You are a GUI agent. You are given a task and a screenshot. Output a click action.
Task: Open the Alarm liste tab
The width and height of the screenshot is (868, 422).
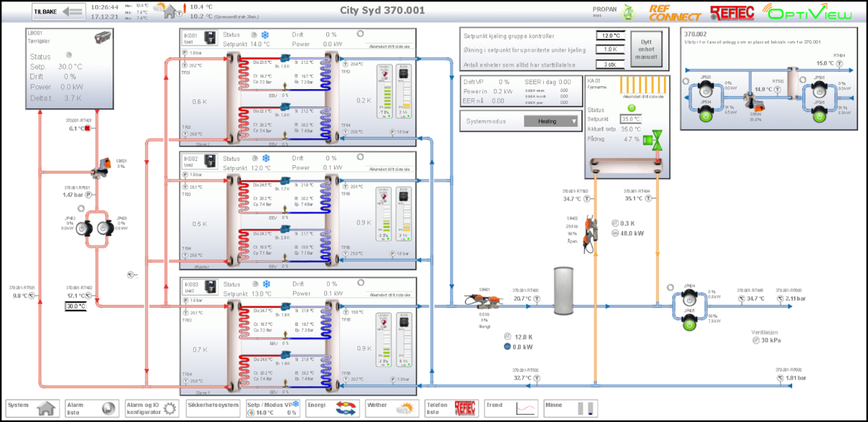coord(91,408)
